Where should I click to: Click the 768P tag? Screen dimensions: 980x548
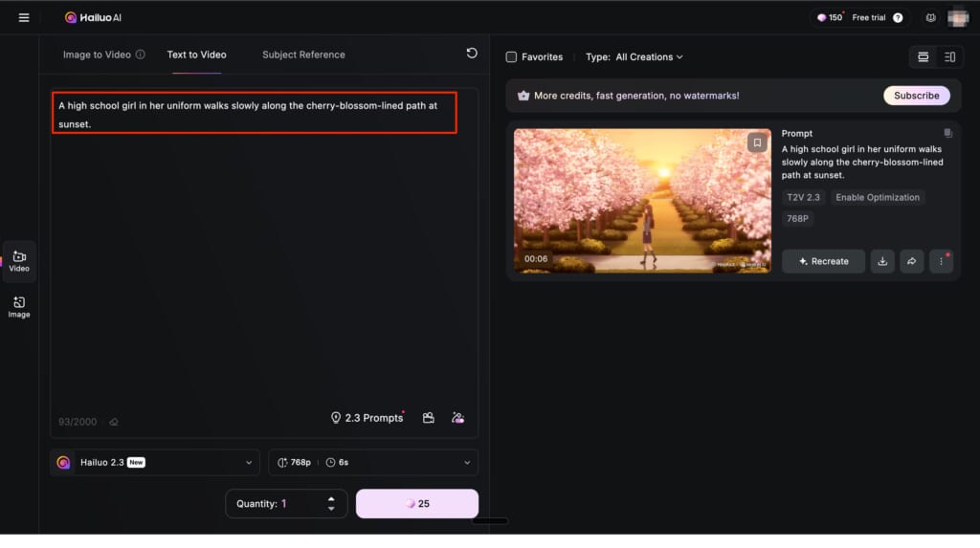[x=797, y=219]
